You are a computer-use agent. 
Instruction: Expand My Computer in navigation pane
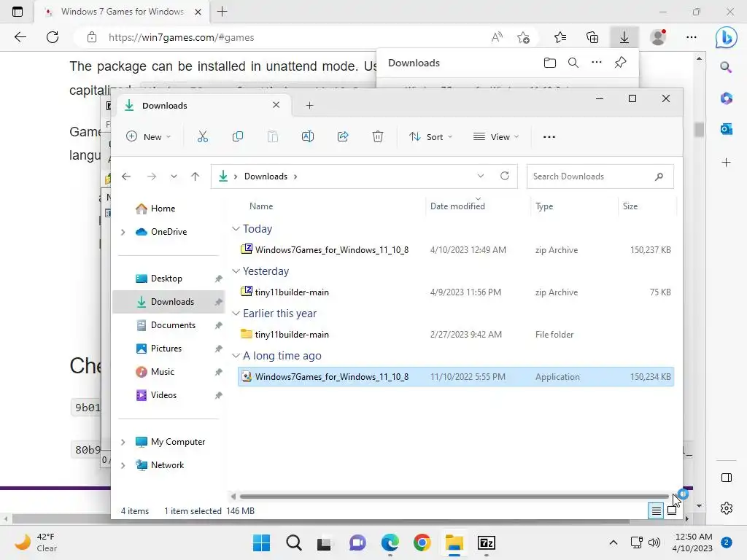[x=123, y=442]
